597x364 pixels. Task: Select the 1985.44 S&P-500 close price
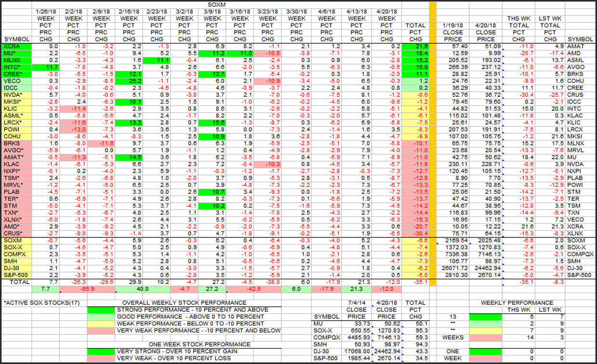(357, 358)
